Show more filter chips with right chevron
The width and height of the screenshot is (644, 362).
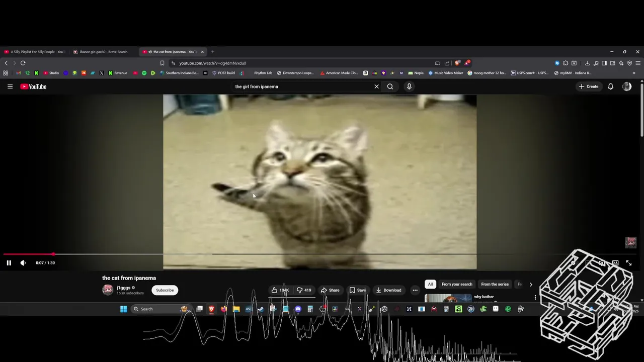tap(530, 285)
